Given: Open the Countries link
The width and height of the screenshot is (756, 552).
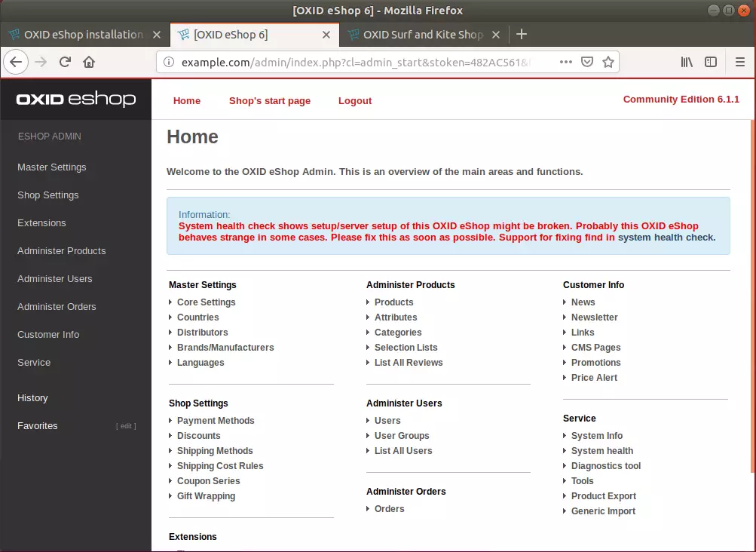Looking at the screenshot, I should click(x=197, y=317).
